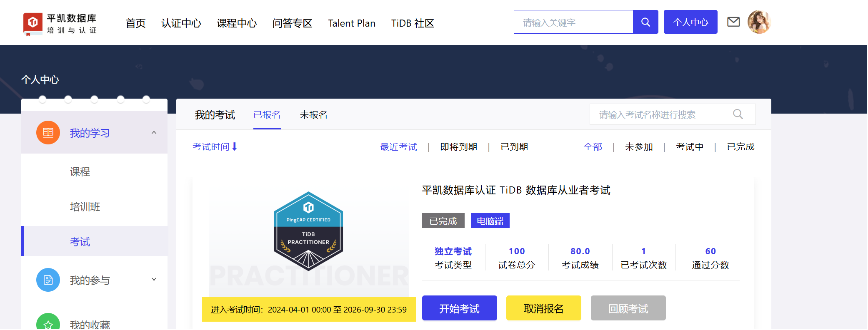Show 全部 exam statuses
Image resolution: width=868 pixels, height=330 pixels.
593,147
